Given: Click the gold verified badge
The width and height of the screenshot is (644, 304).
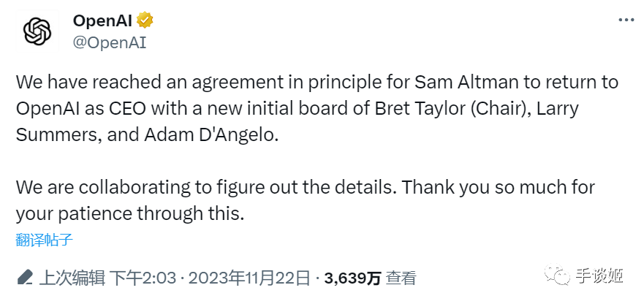Looking at the screenshot, I should [x=144, y=20].
